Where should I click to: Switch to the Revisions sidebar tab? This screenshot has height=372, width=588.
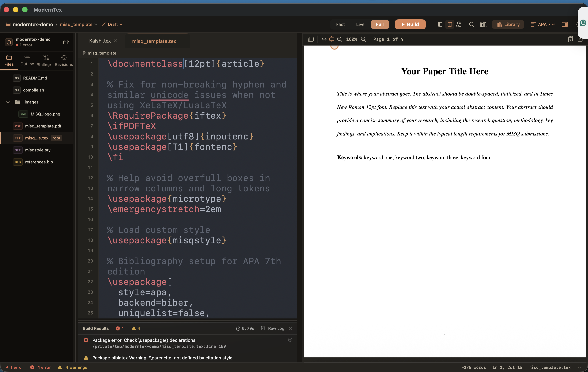pyautogui.click(x=64, y=61)
